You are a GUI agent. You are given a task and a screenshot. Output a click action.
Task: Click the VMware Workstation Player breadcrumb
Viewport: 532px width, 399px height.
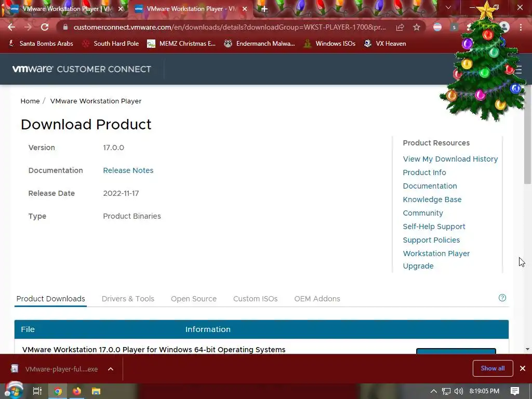[96, 101]
